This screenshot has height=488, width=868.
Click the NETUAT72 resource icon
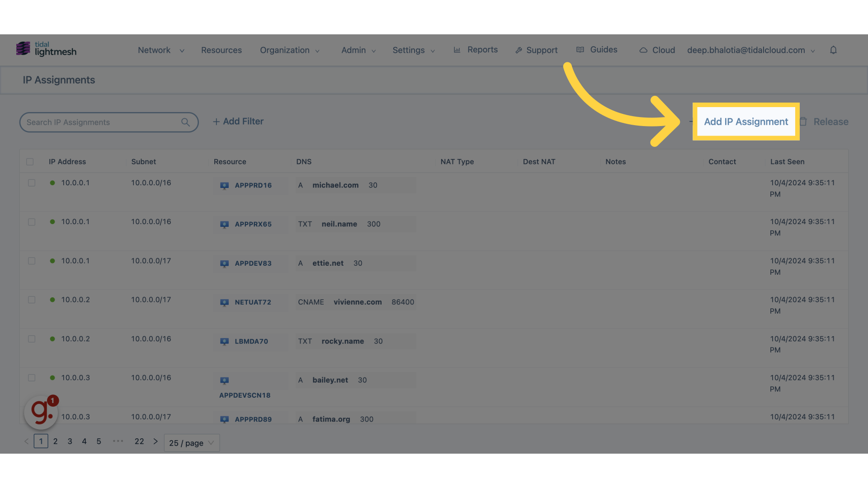click(x=225, y=302)
